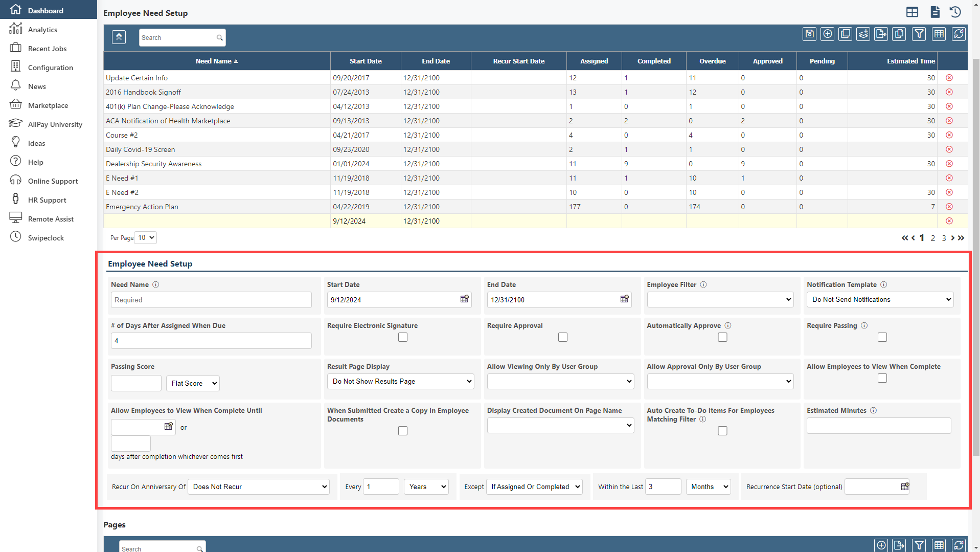Refresh the needs list

(x=959, y=34)
